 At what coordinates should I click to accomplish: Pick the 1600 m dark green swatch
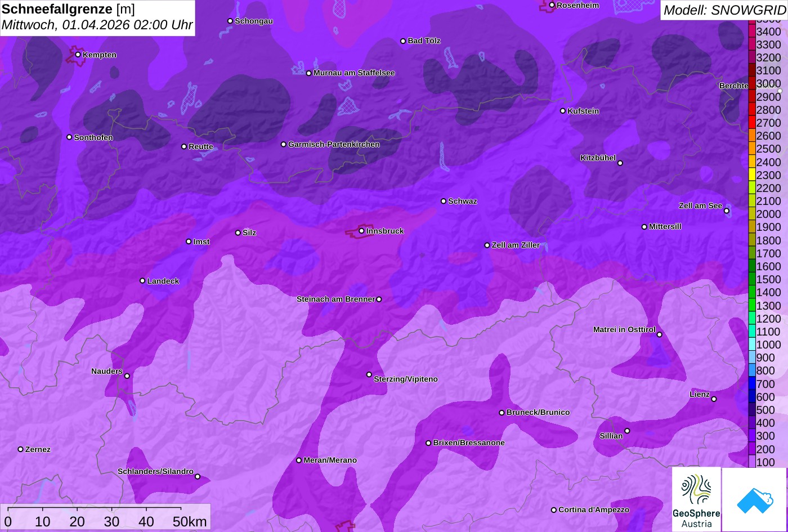pos(751,266)
